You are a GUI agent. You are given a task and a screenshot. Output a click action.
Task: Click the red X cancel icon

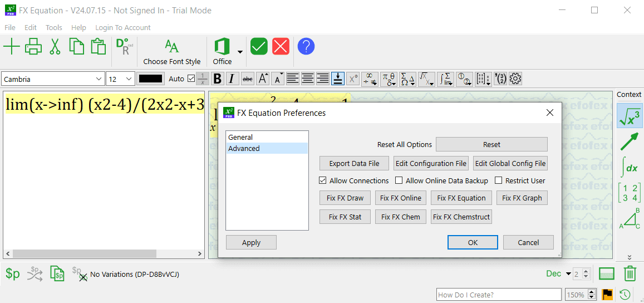(x=281, y=46)
